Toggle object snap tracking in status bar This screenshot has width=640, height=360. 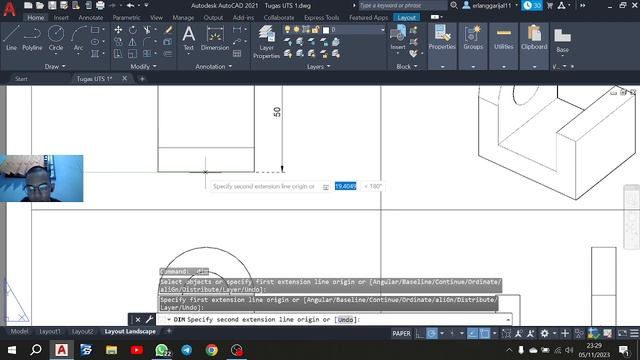point(472,333)
